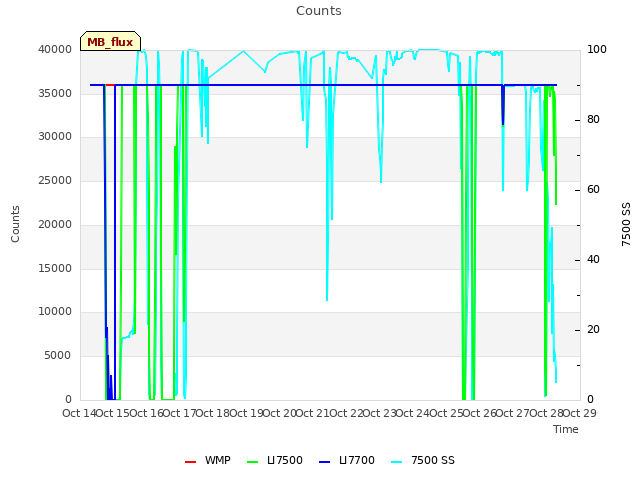The width and height of the screenshot is (640, 480).
Task: Toggle the LI7500 legend entry
Action: 275,460
